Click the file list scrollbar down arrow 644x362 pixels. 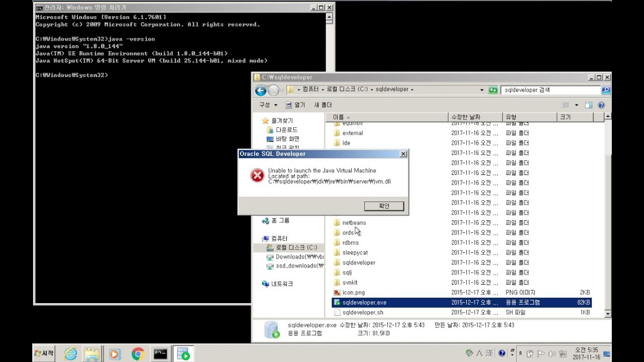[608, 313]
